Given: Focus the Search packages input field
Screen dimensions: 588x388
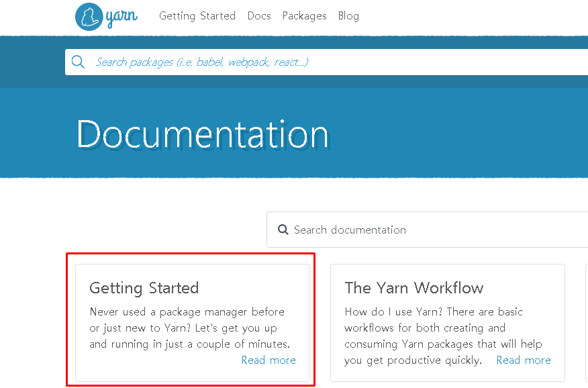Looking at the screenshot, I should 327,62.
